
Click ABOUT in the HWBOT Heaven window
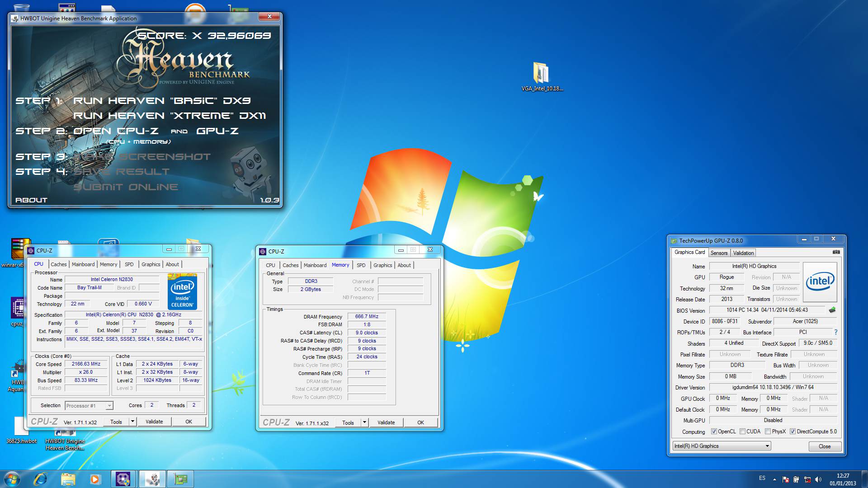click(x=31, y=200)
